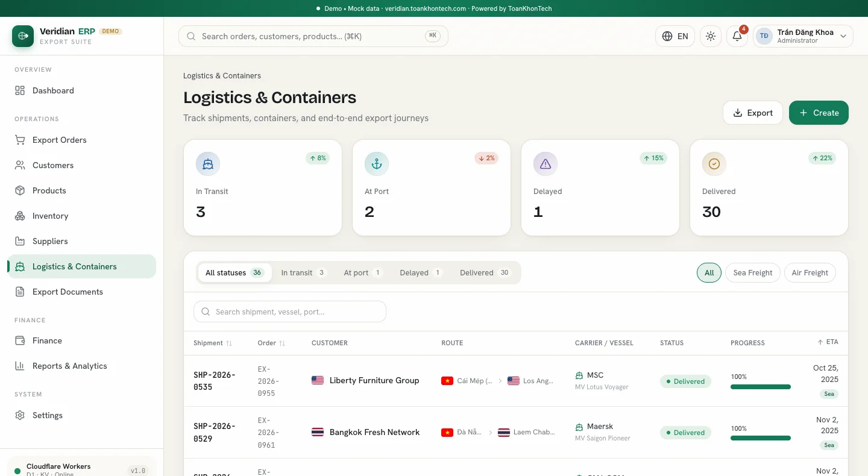Expand the Trần Đăng Khoa user menu
The height and width of the screenshot is (476, 868).
(x=803, y=36)
